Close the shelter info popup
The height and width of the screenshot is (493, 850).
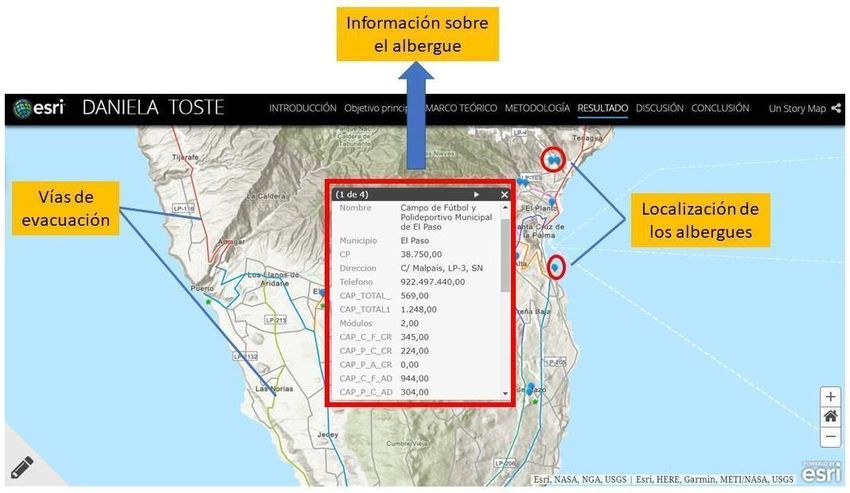(x=504, y=194)
